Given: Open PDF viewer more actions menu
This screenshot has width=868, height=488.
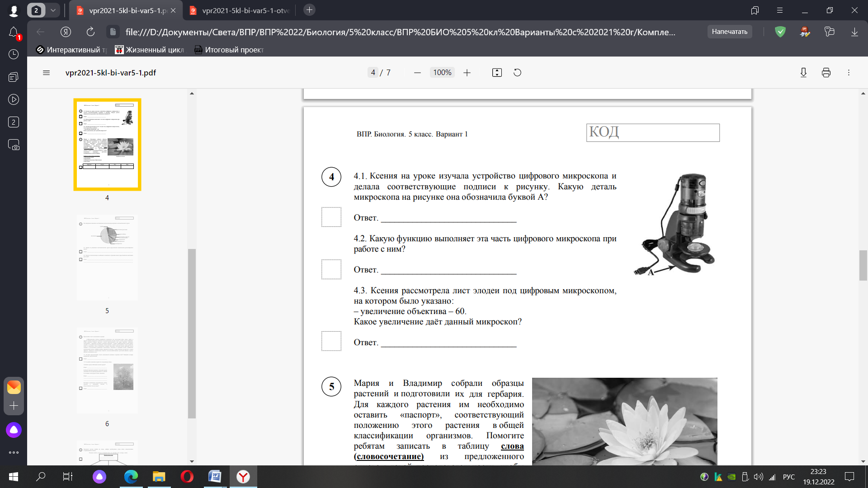Looking at the screenshot, I should pos(849,73).
